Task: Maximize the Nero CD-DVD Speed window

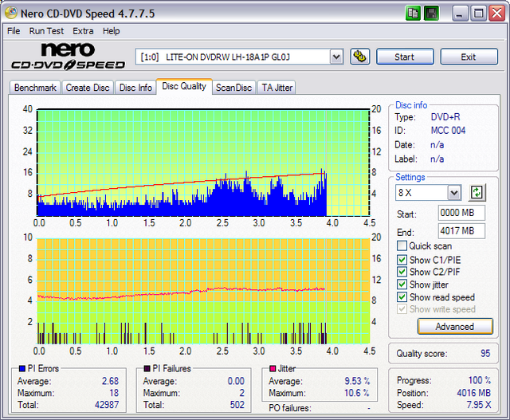Action: pyautogui.click(x=478, y=14)
